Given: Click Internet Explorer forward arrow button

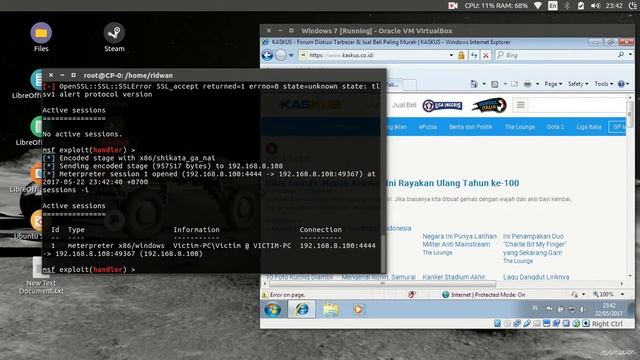Looking at the screenshot, I should click(281, 55).
